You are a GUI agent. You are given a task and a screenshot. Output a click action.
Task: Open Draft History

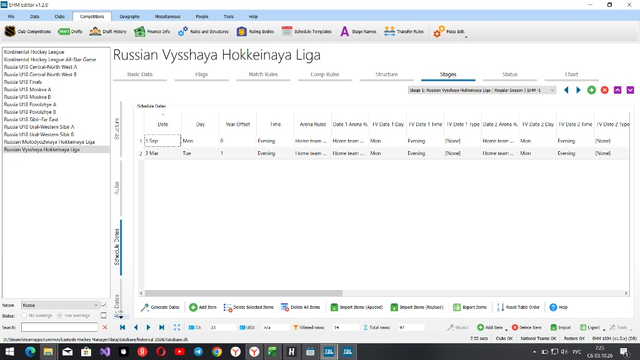108,31
